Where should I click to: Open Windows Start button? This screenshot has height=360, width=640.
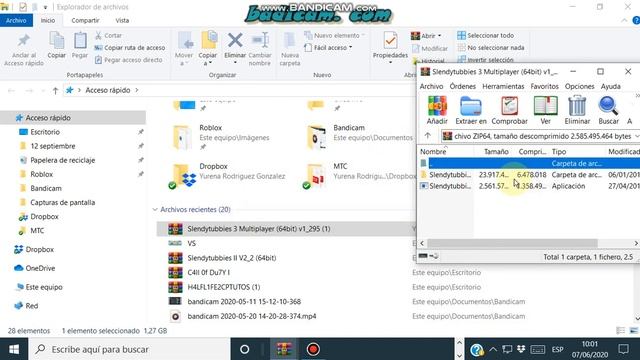(14, 349)
